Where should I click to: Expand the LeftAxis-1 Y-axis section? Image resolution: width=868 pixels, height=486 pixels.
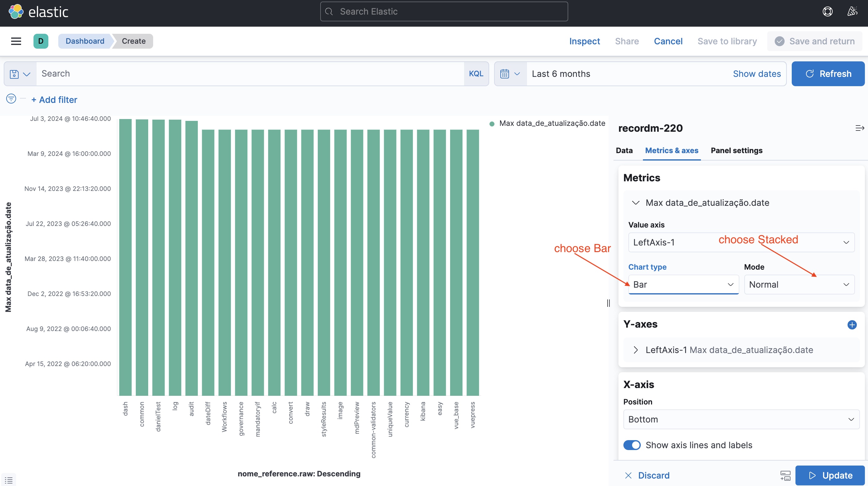click(x=635, y=350)
